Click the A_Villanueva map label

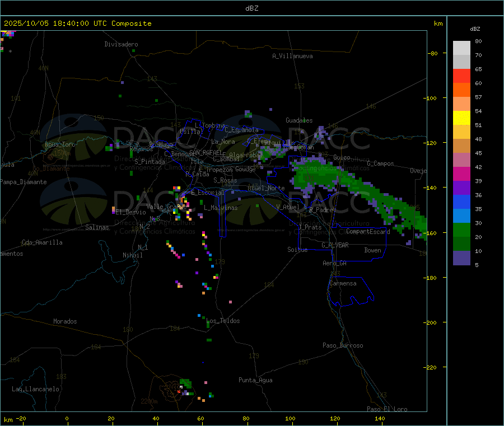point(292,56)
